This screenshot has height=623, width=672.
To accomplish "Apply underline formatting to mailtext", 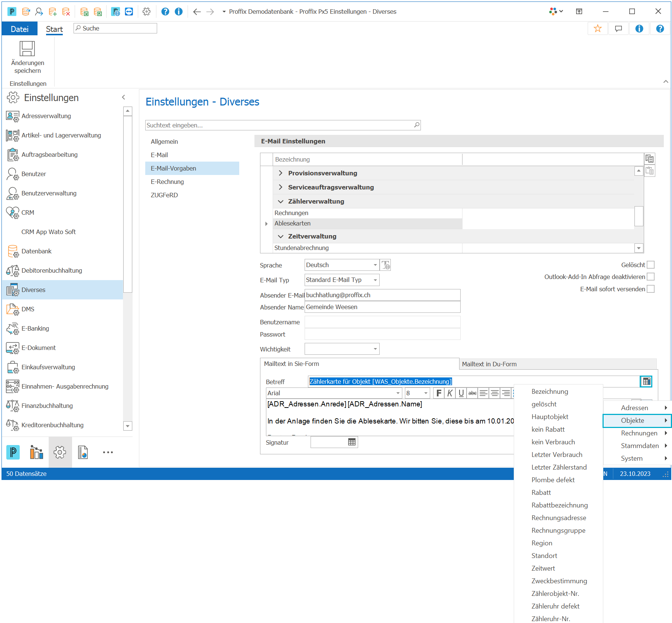I will (461, 393).
